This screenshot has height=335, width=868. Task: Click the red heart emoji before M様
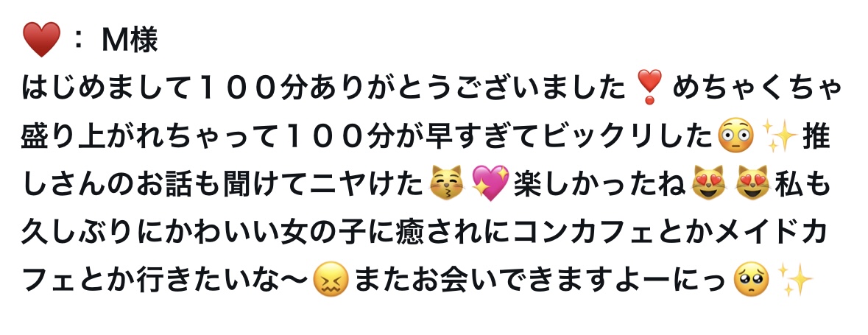(x=41, y=40)
